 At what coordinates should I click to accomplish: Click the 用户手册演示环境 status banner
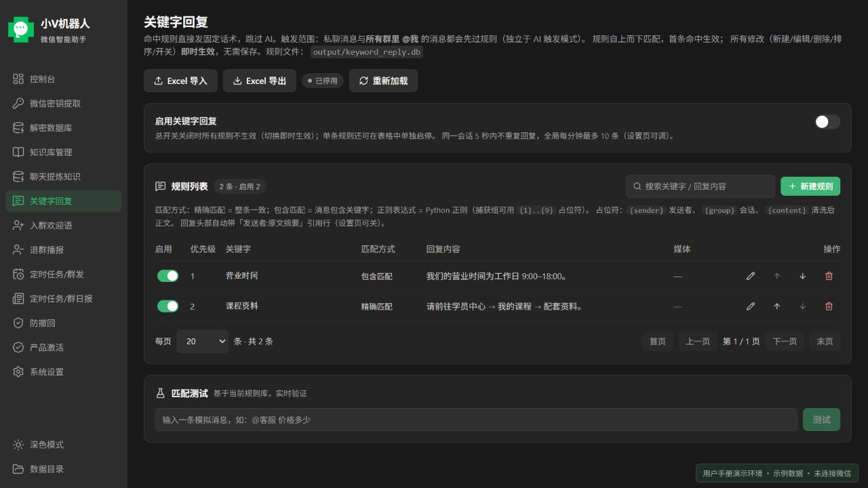pyautogui.click(x=777, y=473)
